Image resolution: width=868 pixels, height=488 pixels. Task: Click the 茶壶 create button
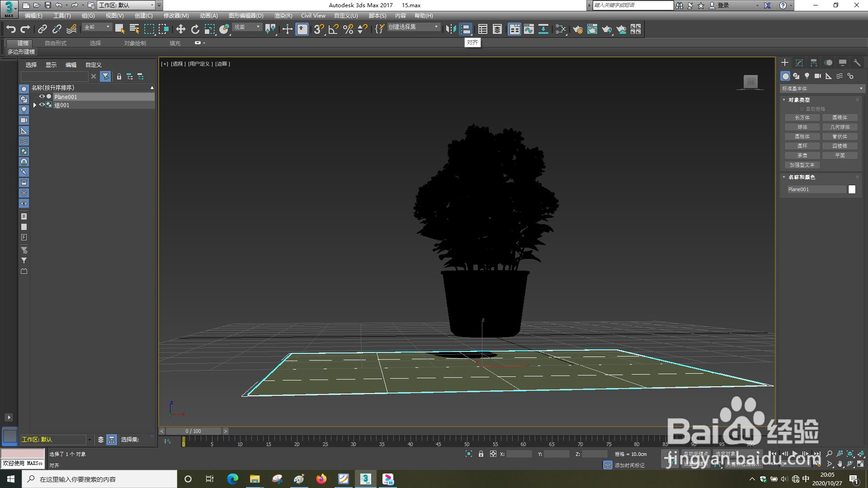(x=802, y=155)
